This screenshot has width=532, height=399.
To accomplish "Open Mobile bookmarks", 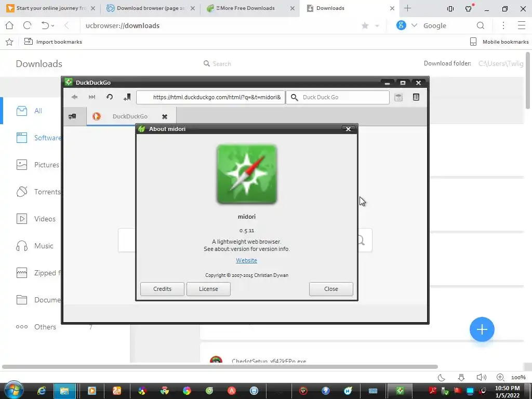I will pos(499,42).
